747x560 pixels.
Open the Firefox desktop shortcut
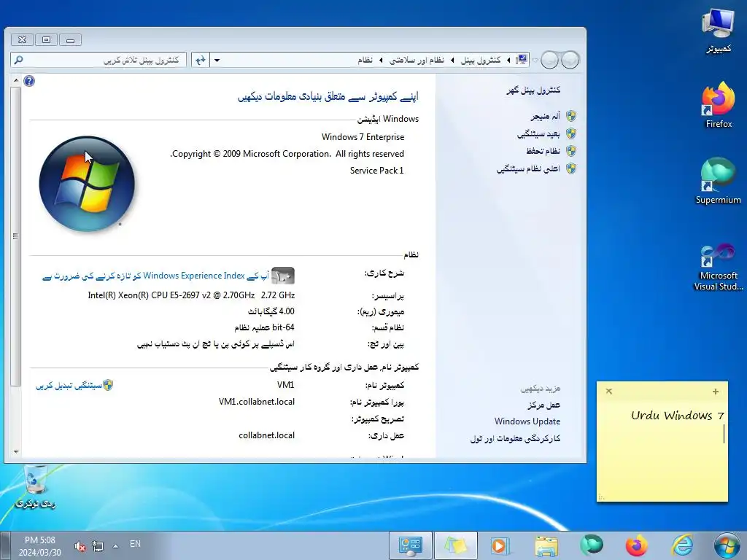point(719,105)
